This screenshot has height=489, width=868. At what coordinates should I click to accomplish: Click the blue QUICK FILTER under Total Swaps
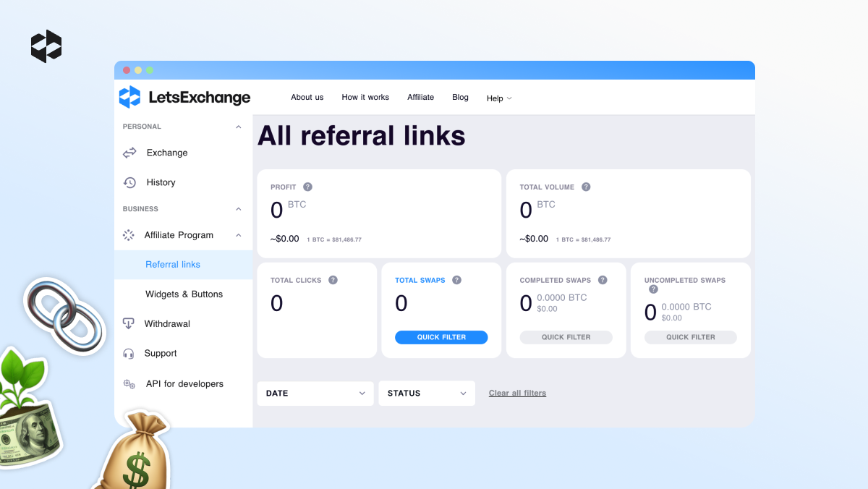[441, 337]
